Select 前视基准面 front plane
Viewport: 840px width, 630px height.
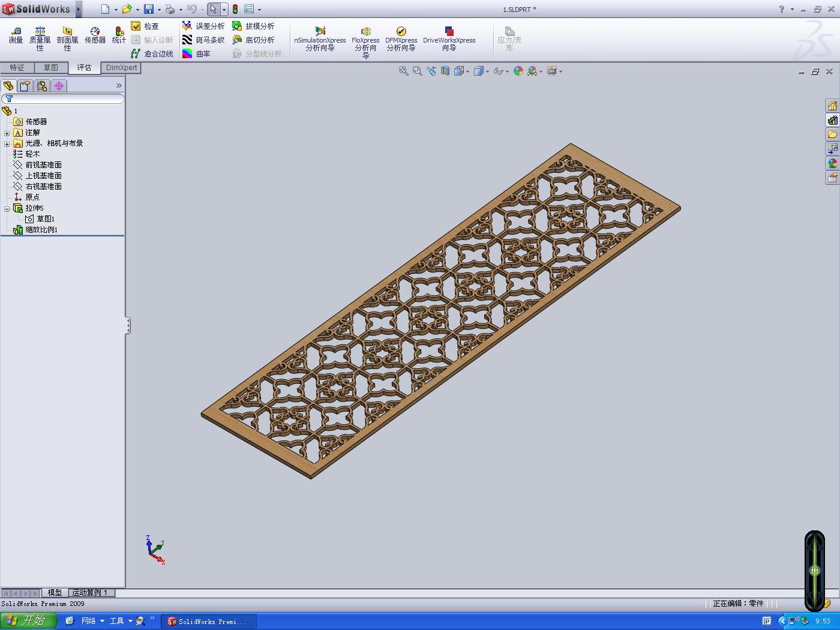click(x=38, y=165)
